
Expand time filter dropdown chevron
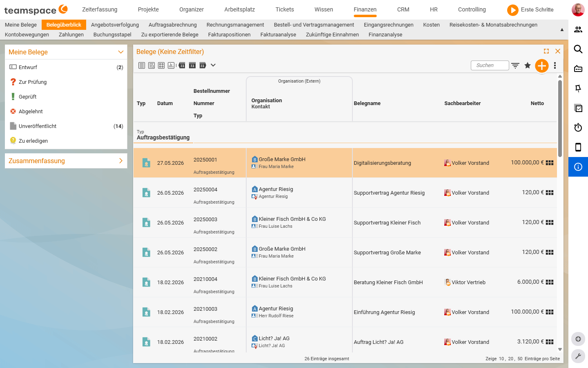(x=213, y=65)
